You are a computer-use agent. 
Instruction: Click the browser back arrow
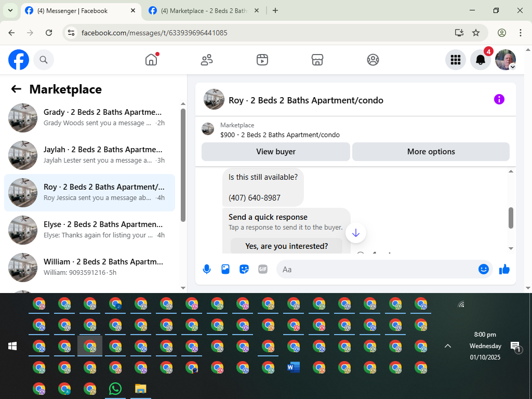pyautogui.click(x=11, y=33)
